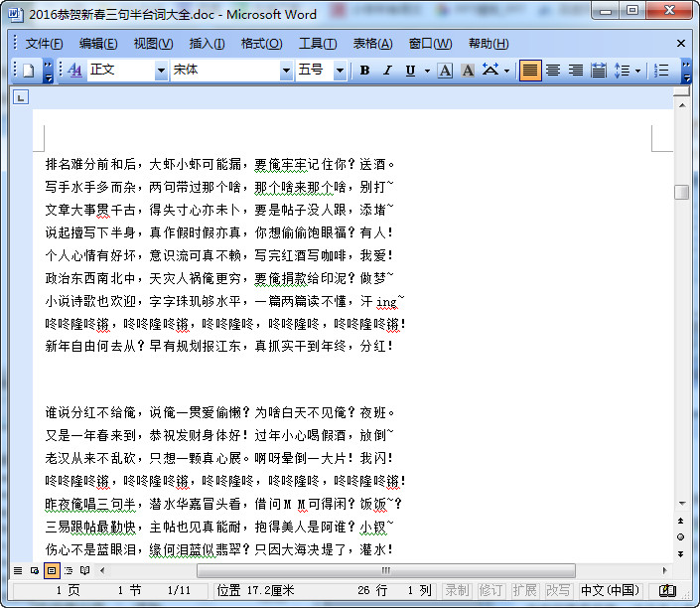Click spelling and grammar status icon
700x608 pixels.
667,590
